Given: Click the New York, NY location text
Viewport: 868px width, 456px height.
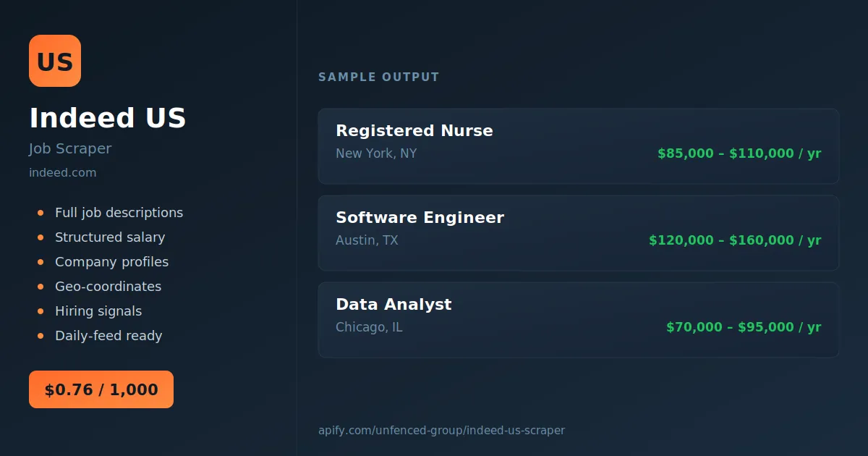Looking at the screenshot, I should [x=376, y=153].
